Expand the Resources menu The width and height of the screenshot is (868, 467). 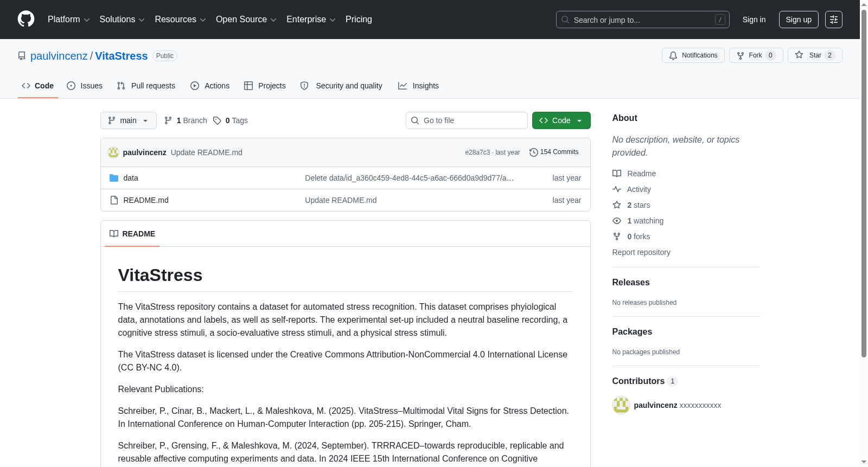[180, 20]
